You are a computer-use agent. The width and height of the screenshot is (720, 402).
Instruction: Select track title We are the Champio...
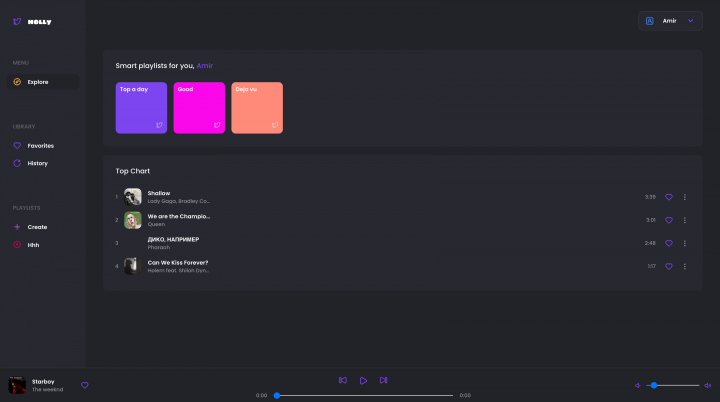179,216
